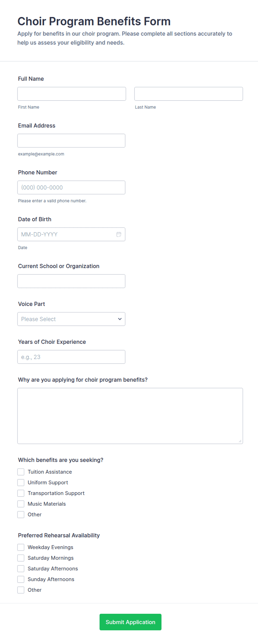
Task: Tick Transportation Support option
Action: 21,493
